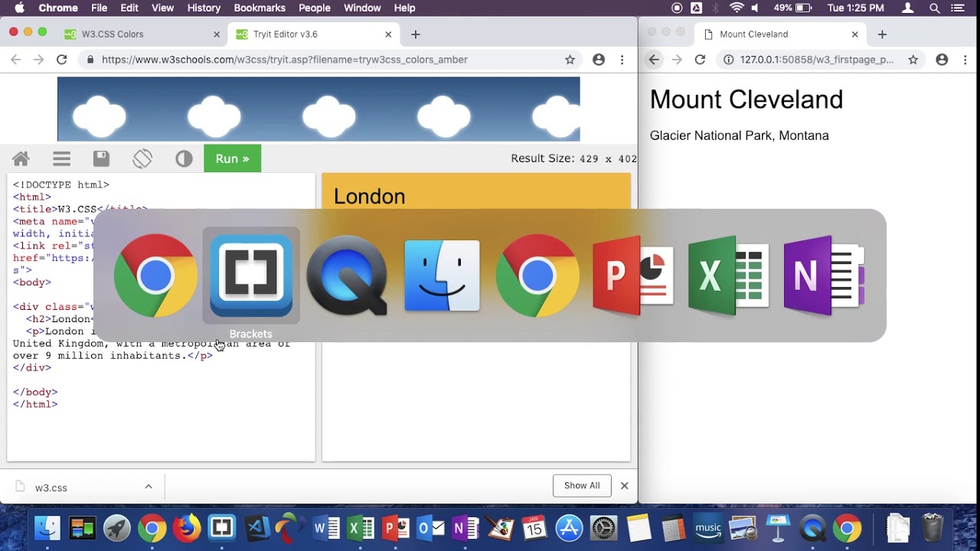Open Microsoft Word from the Dock

click(x=326, y=528)
